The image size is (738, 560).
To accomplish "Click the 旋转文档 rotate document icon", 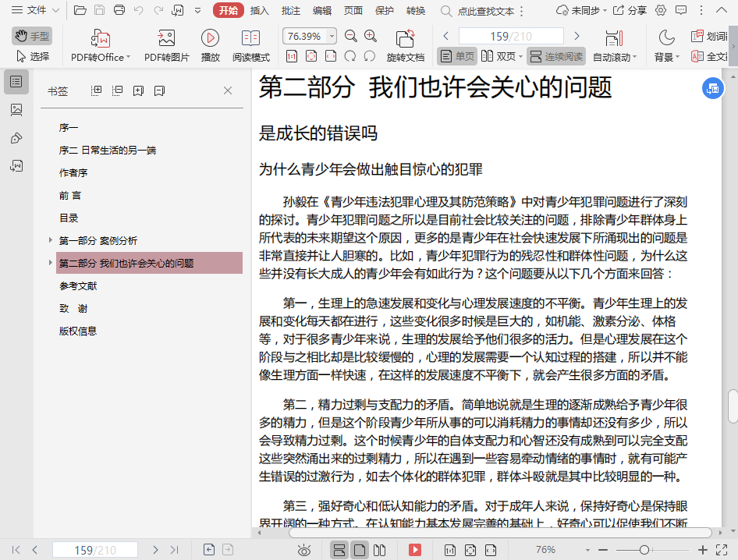I will click(x=405, y=38).
